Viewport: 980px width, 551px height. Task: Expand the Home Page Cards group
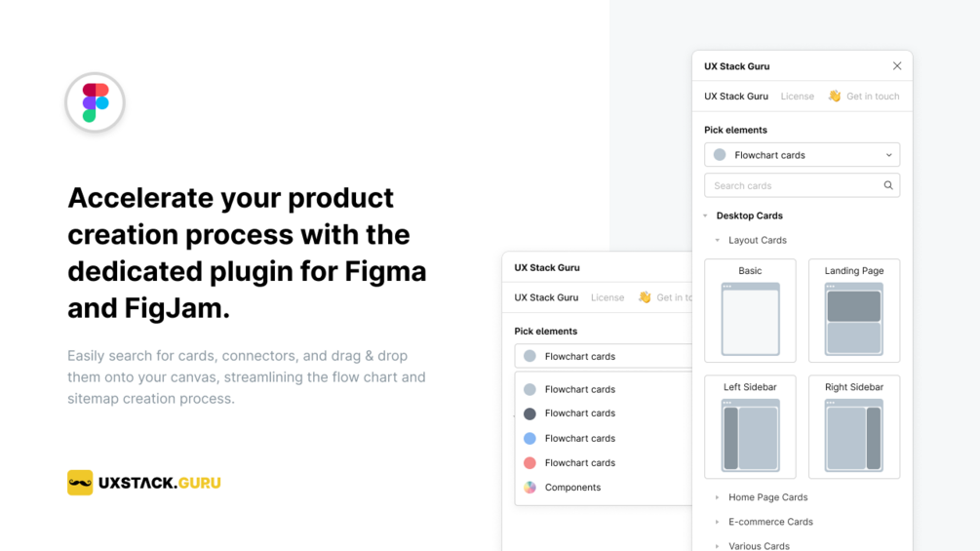click(718, 497)
